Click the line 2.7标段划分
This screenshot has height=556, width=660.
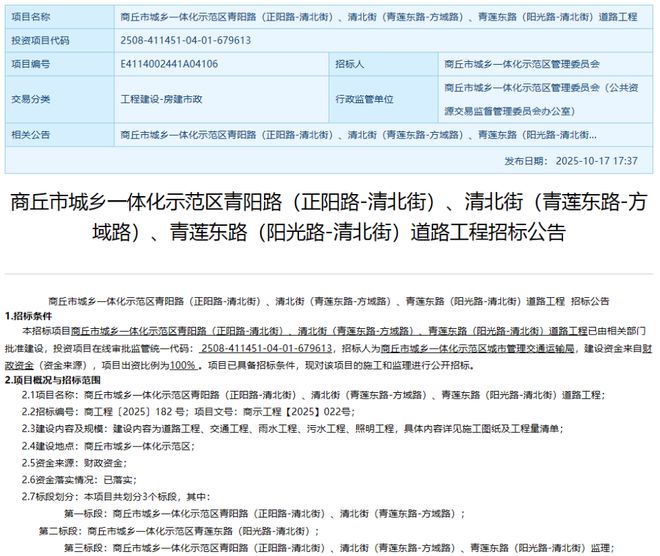(116, 497)
